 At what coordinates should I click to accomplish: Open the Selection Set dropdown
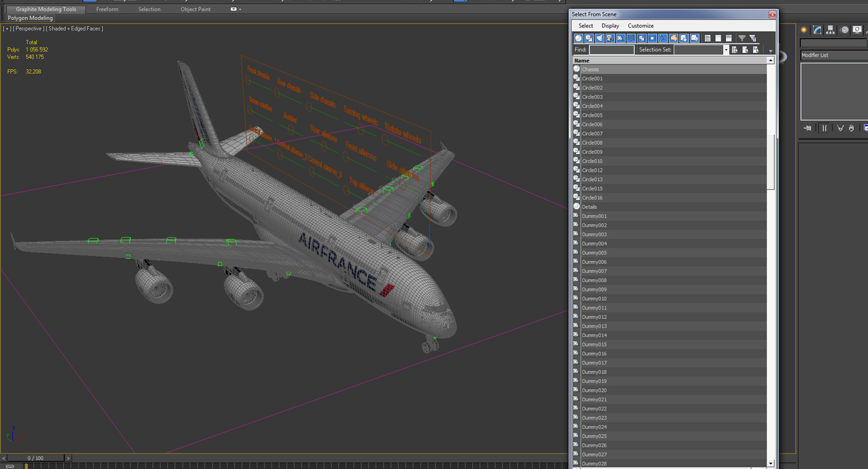[x=725, y=50]
